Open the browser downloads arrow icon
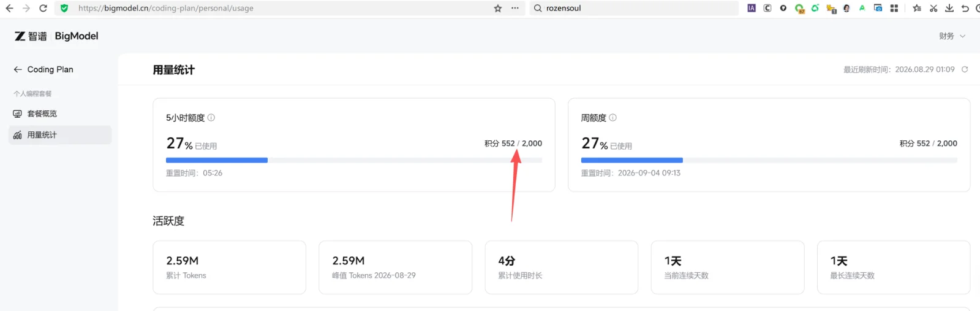 pos(949,8)
